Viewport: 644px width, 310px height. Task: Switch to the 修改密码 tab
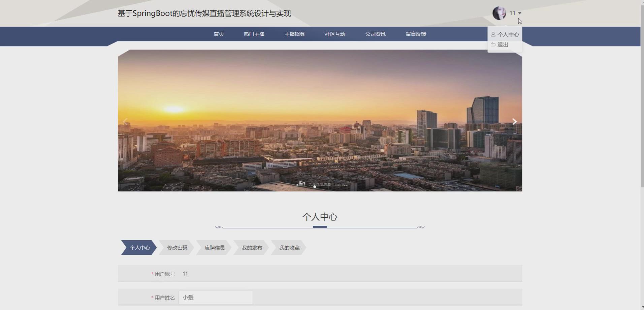click(x=177, y=248)
